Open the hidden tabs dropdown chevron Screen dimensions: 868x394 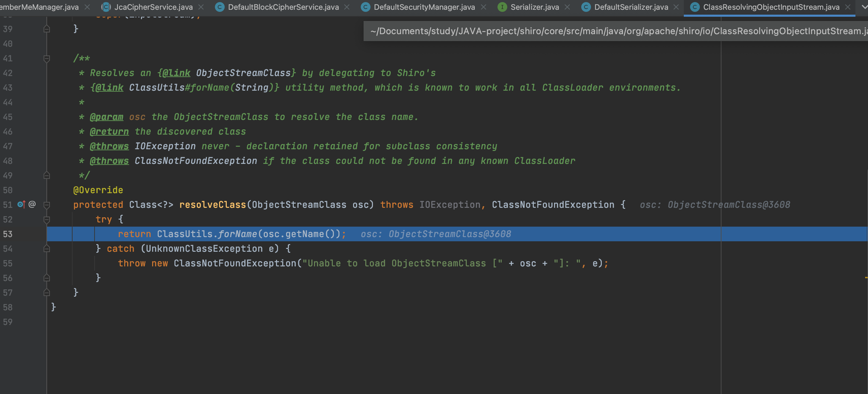(x=864, y=7)
